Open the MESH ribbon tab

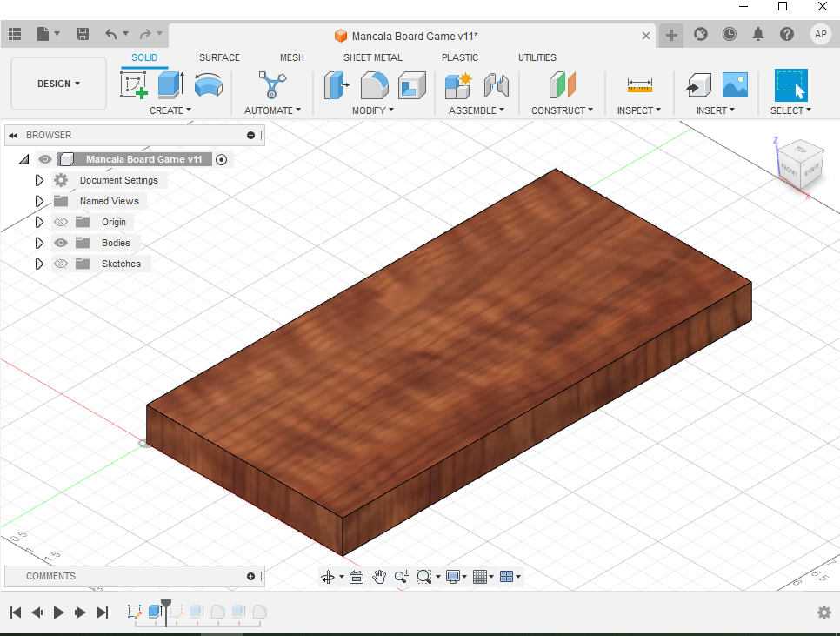[291, 57]
